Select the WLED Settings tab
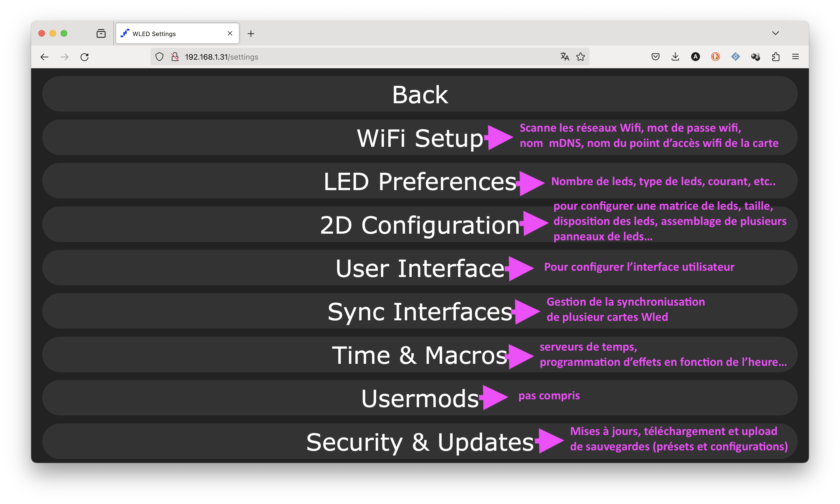The image size is (840, 504). (177, 33)
